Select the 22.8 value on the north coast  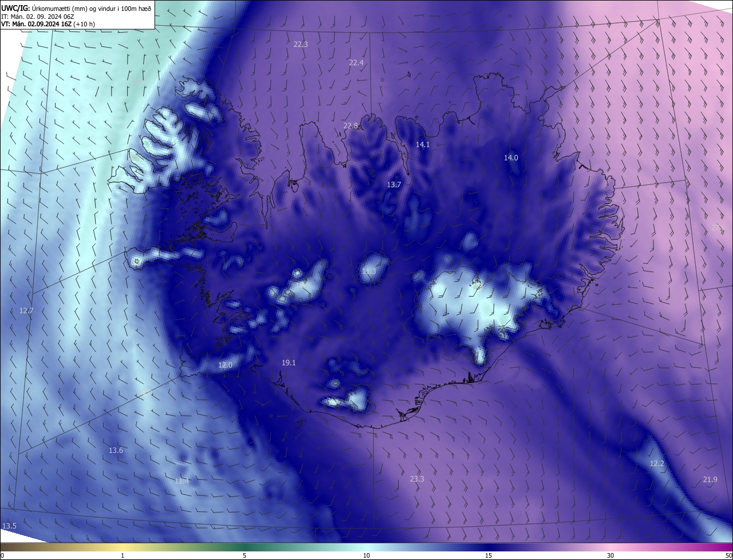[350, 126]
